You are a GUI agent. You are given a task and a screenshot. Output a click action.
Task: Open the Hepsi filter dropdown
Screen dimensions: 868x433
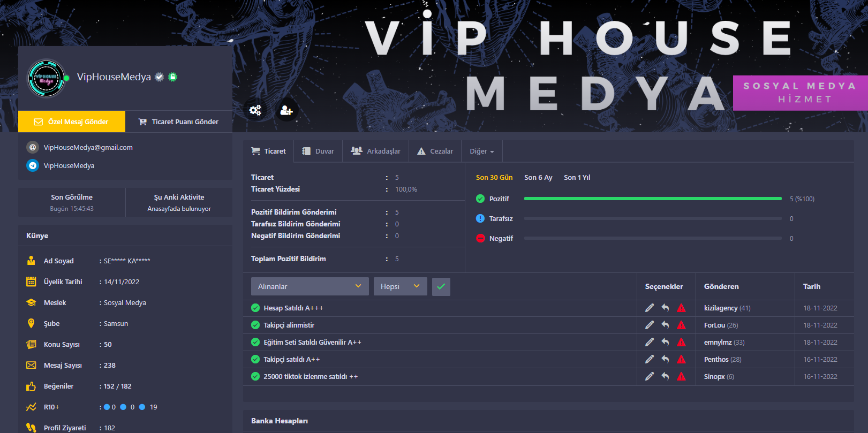[x=401, y=286]
